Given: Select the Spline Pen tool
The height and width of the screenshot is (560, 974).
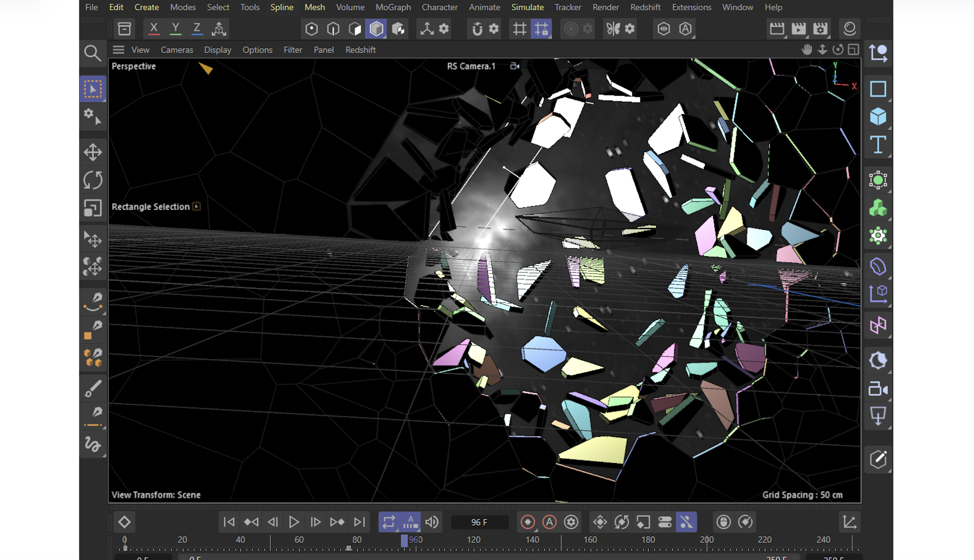Looking at the screenshot, I should (x=93, y=302).
